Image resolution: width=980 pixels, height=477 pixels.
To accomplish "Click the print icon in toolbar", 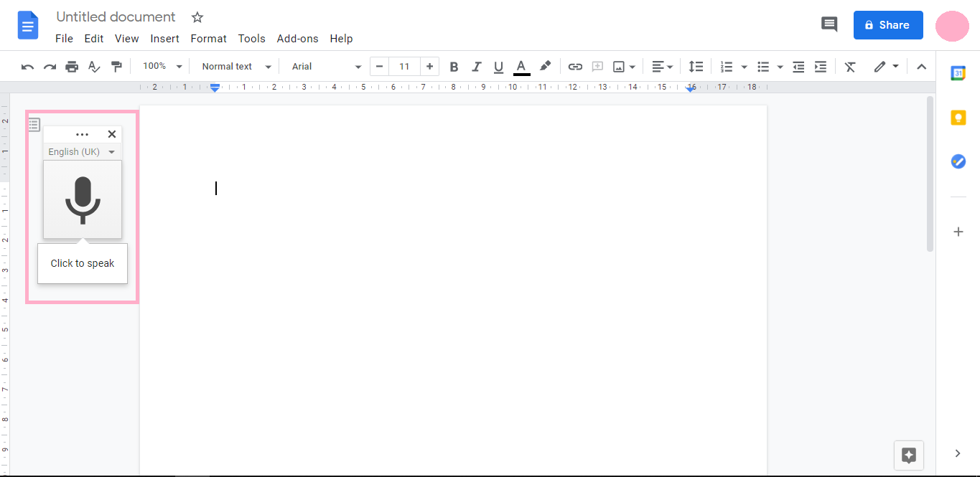I will 72,67.
